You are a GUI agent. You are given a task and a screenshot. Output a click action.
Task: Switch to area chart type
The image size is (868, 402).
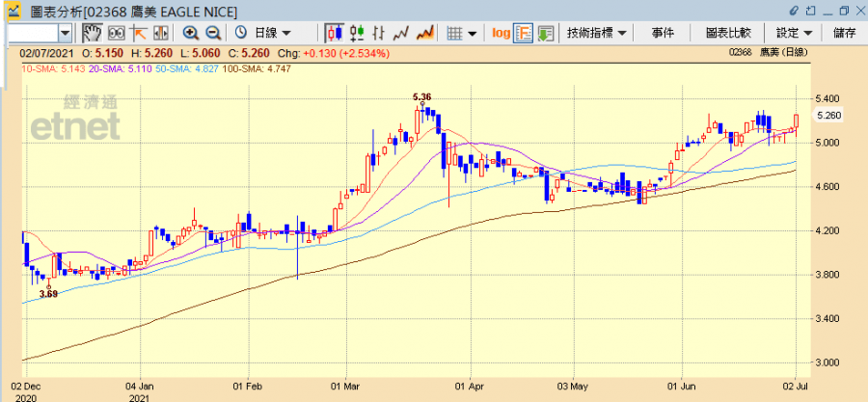pos(424,33)
